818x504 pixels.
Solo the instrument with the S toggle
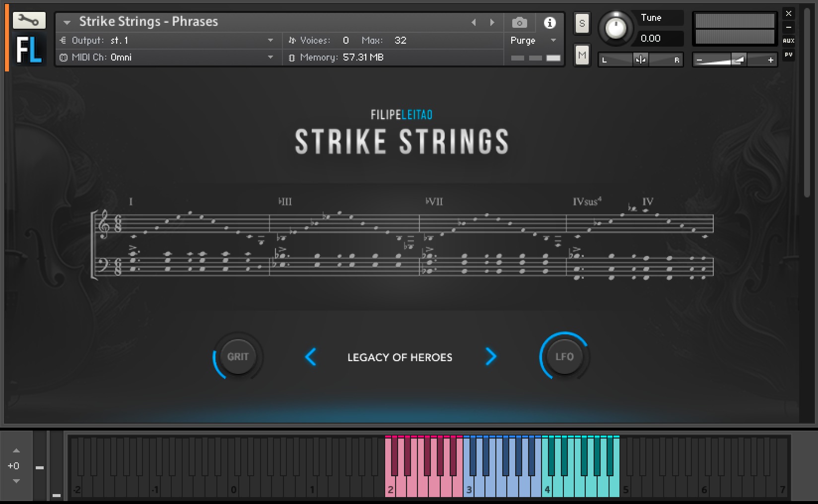coord(582,23)
